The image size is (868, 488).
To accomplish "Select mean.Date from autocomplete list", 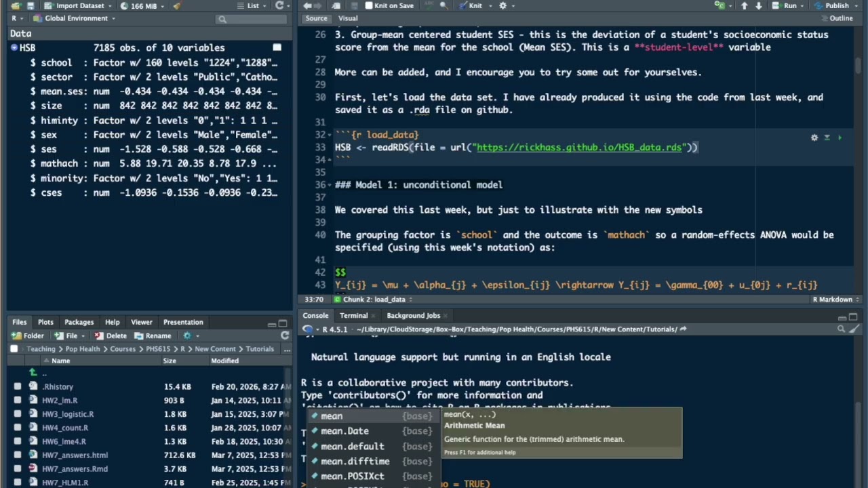I will (x=344, y=431).
